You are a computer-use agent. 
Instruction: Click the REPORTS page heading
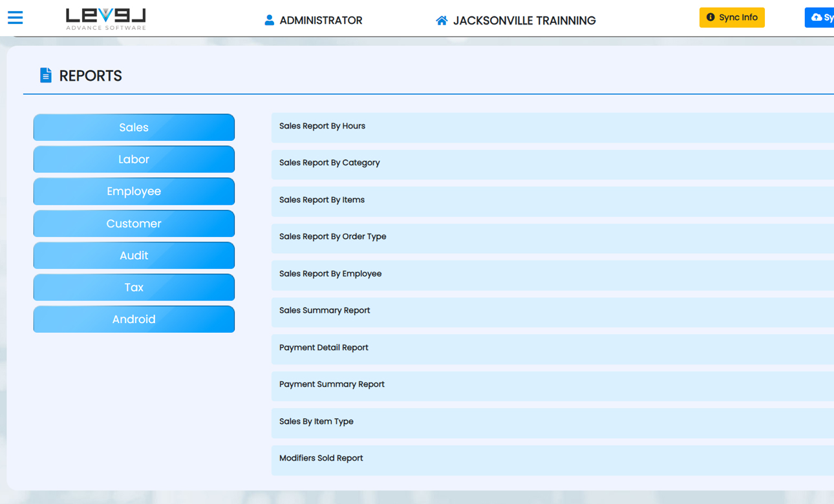[x=91, y=76]
